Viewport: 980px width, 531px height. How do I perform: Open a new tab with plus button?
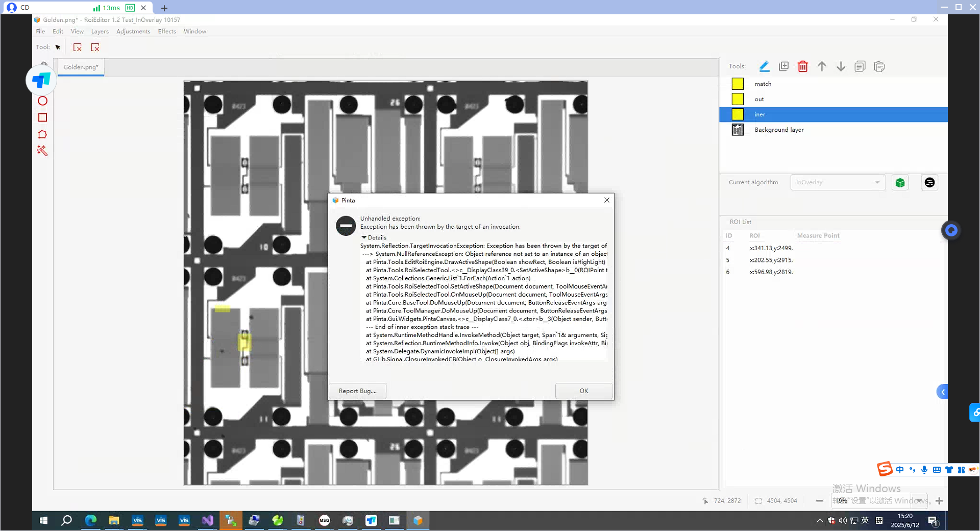164,8
